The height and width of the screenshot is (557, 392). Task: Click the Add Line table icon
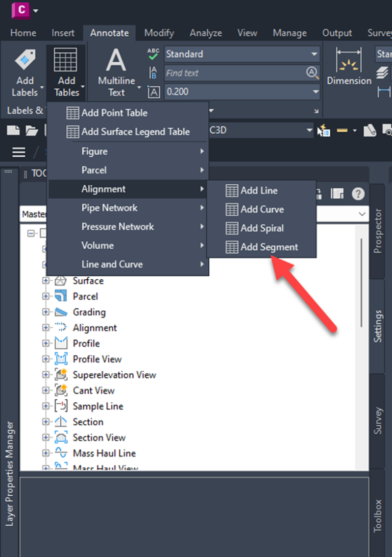point(232,190)
